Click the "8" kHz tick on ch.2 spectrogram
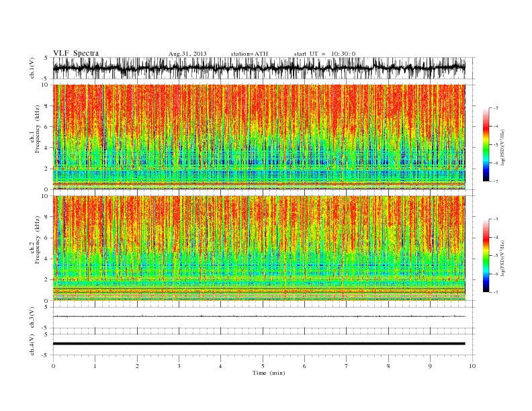 pyautogui.click(x=46, y=217)
